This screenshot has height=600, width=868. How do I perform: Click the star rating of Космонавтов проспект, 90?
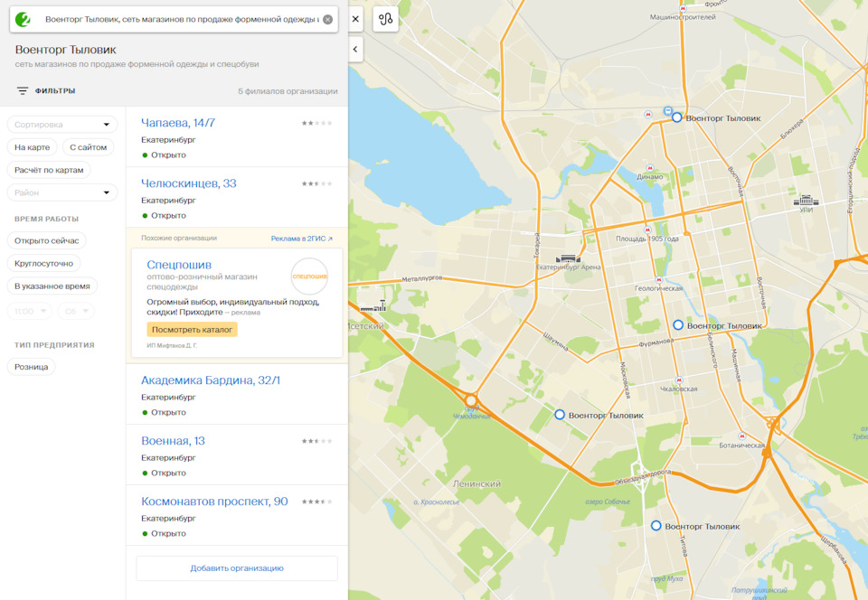click(316, 502)
